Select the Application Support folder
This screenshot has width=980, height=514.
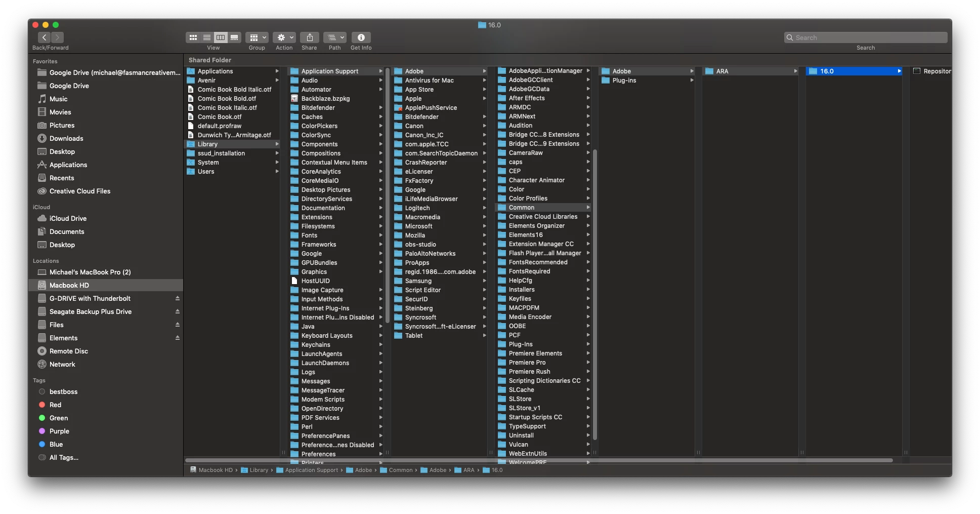click(x=336, y=71)
